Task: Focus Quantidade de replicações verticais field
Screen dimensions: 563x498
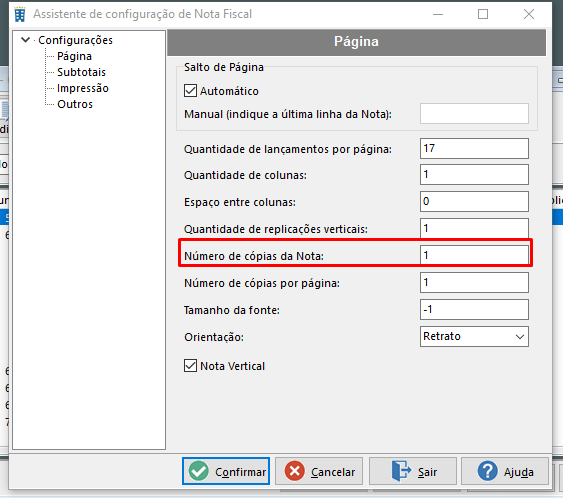Action: point(474,228)
